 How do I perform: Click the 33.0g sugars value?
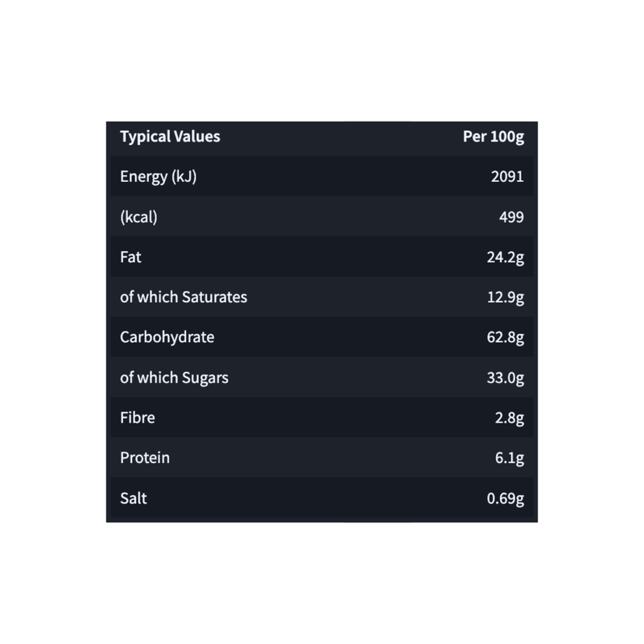click(506, 378)
